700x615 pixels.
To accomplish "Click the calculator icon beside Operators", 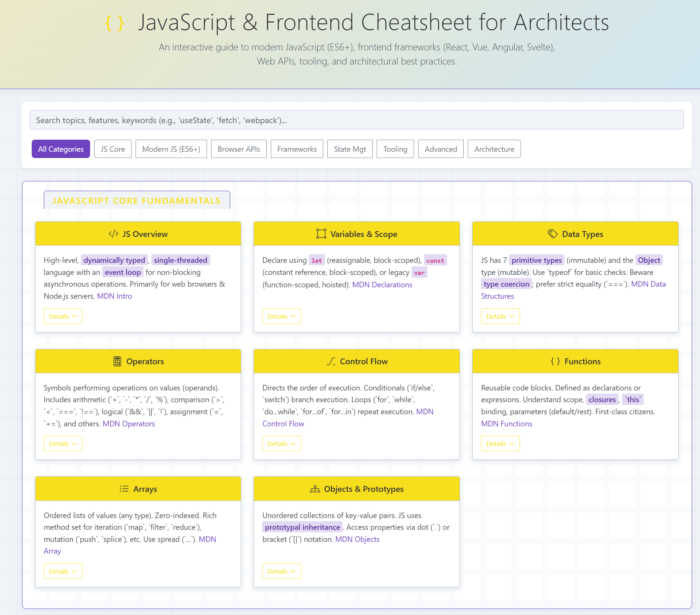I will 117,361.
